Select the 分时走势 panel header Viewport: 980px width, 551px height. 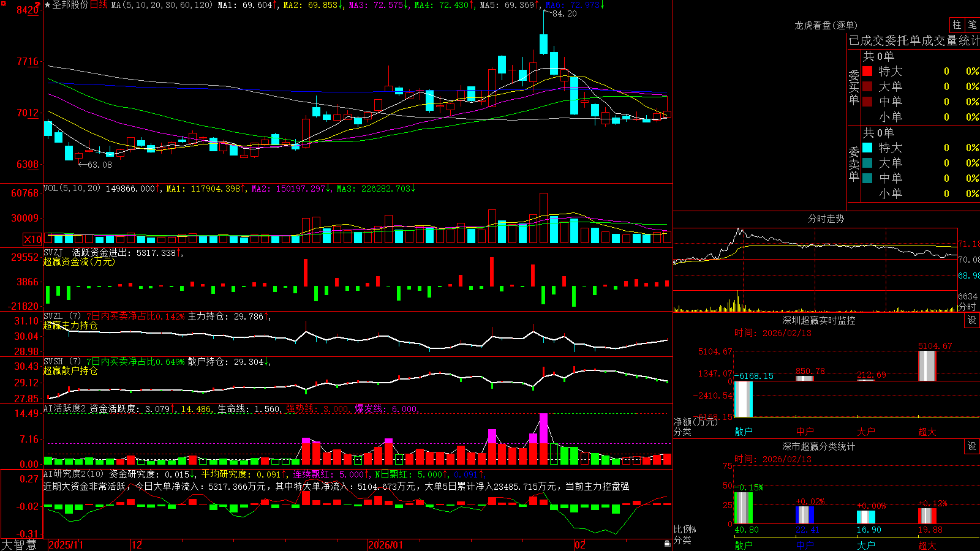coord(826,219)
